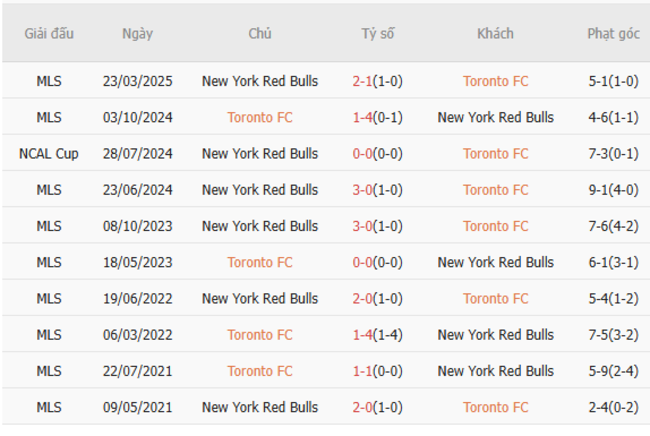Image resolution: width=650 pixels, height=436 pixels.
Task: Open Toronto FC link in 23/03/2025 match
Action: point(495,81)
